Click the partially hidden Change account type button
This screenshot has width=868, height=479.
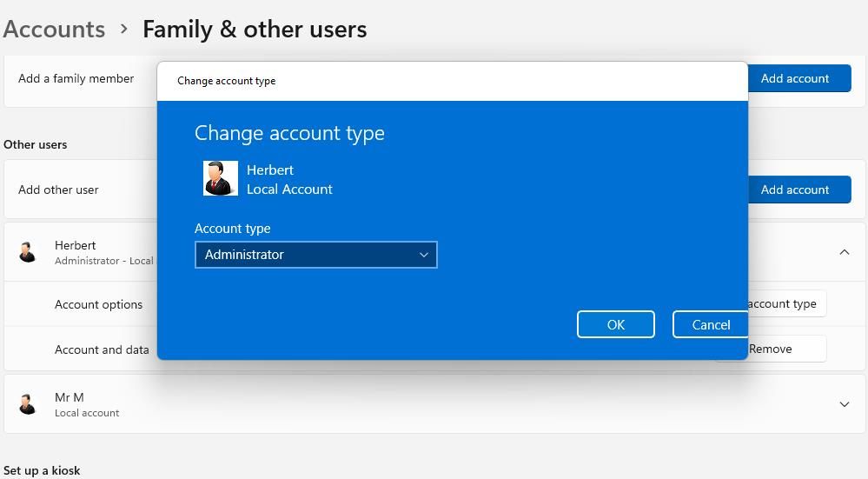pos(785,303)
